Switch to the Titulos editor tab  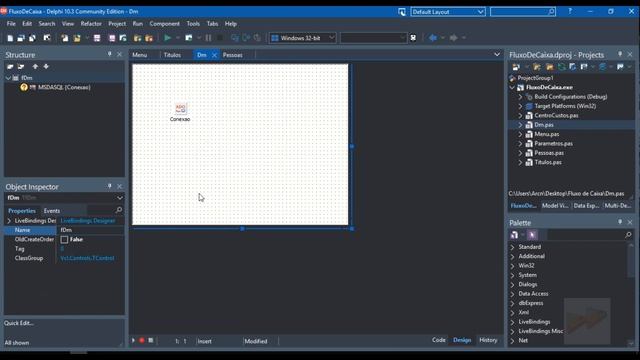(x=172, y=55)
